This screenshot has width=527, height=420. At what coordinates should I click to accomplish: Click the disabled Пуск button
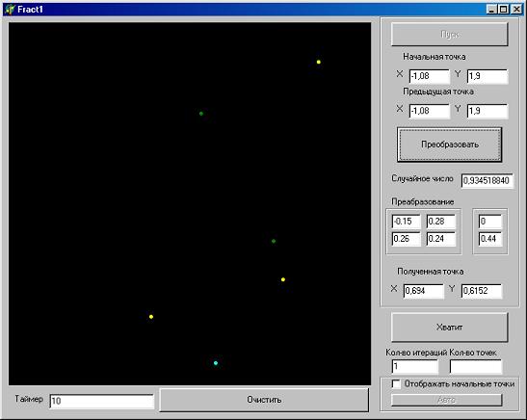coord(449,34)
